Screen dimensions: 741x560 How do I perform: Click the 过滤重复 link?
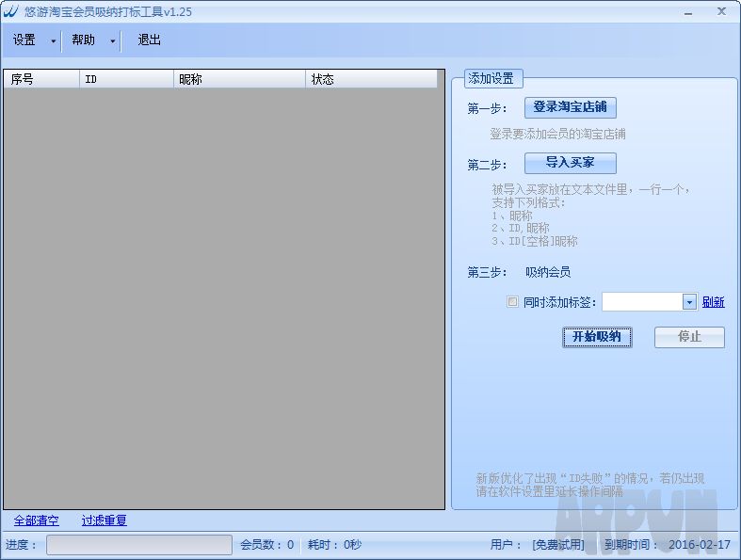(x=104, y=520)
